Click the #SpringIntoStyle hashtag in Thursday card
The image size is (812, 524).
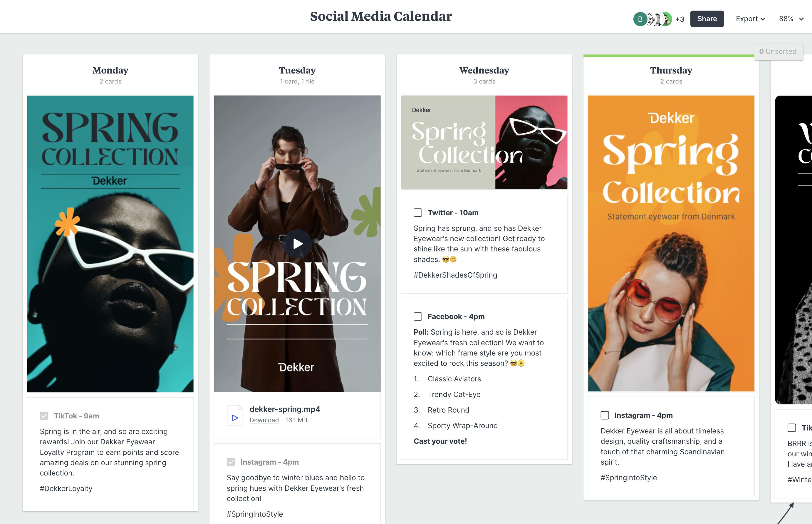(628, 478)
